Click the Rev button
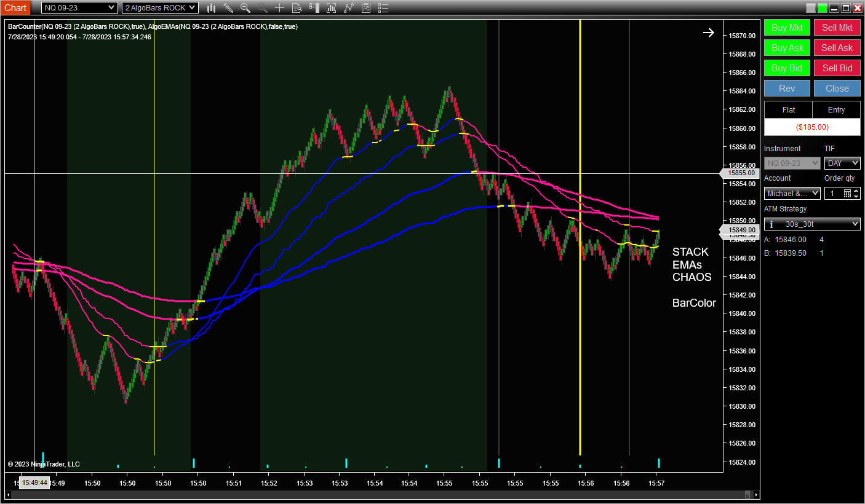Image resolution: width=865 pixels, height=504 pixels. (787, 89)
